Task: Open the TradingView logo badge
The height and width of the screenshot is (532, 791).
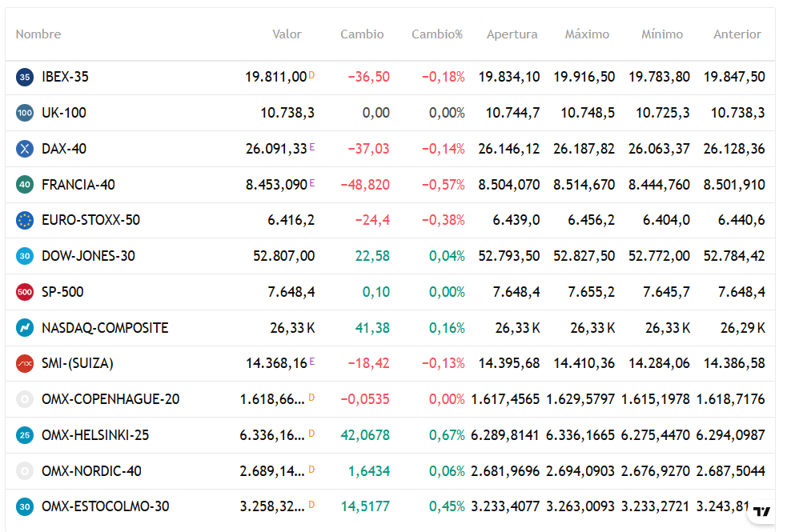Action: [761, 511]
